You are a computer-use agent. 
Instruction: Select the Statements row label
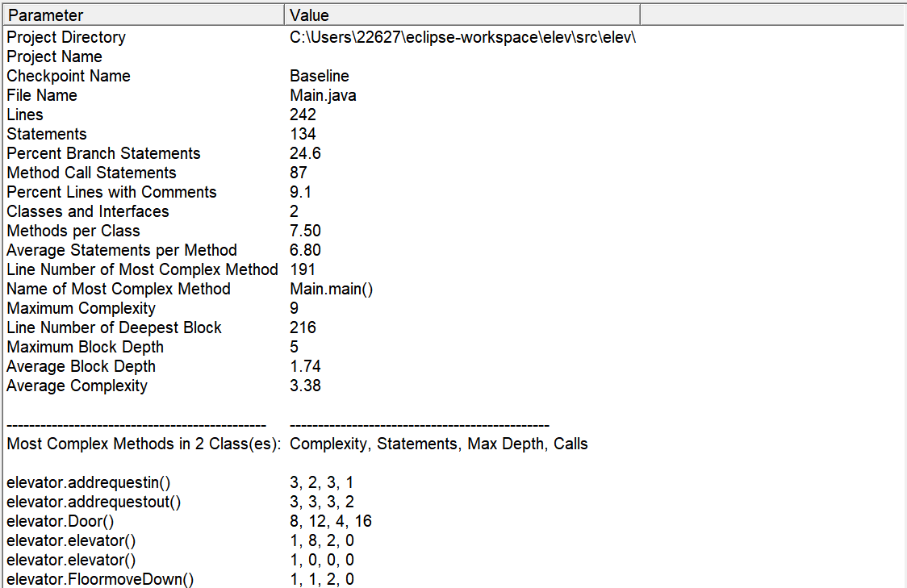coord(46,134)
